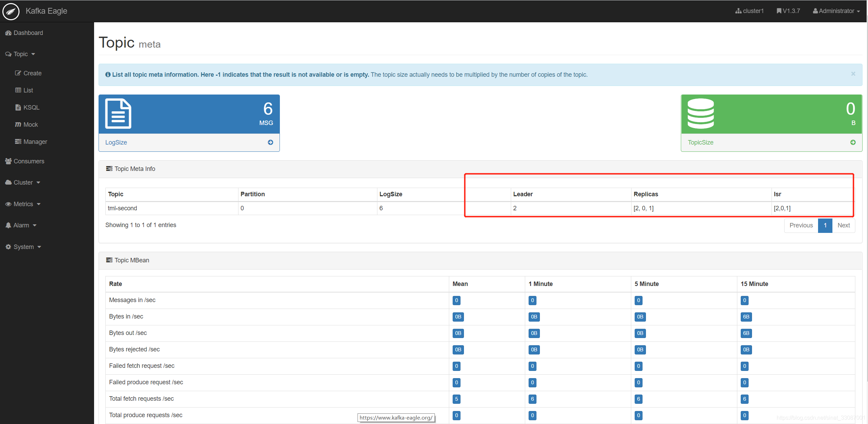Screen dimensions: 868x424
Task: Click the tml-second topic row
Action: [122, 208]
